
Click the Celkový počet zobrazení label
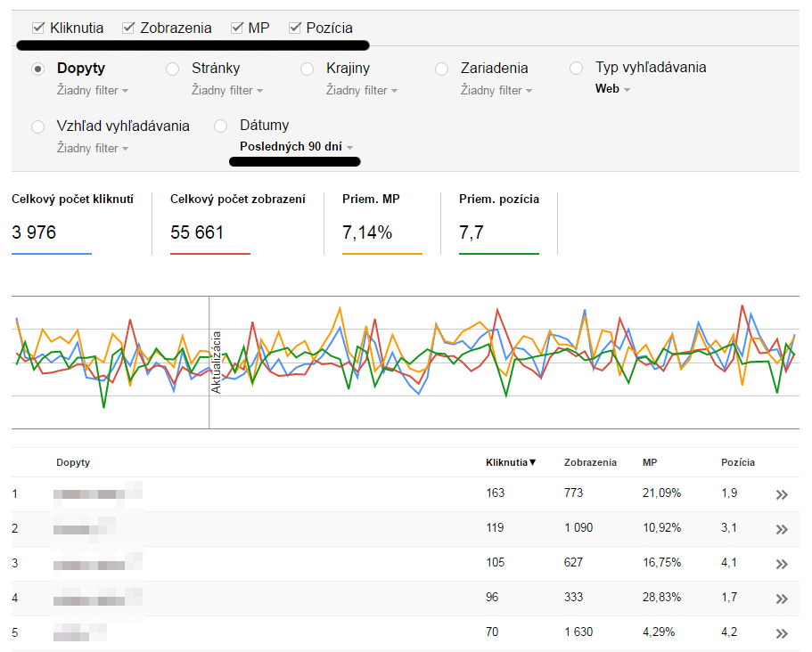[x=238, y=200]
